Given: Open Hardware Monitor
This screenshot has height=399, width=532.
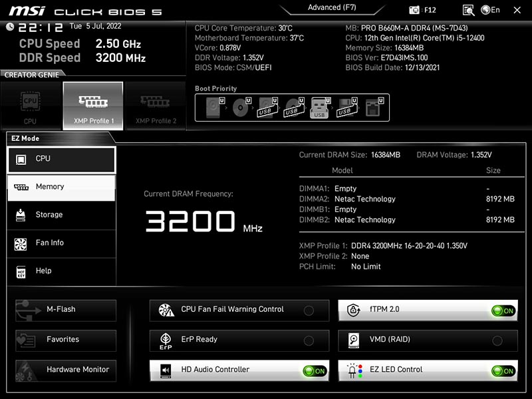Looking at the screenshot, I should coord(66,370).
